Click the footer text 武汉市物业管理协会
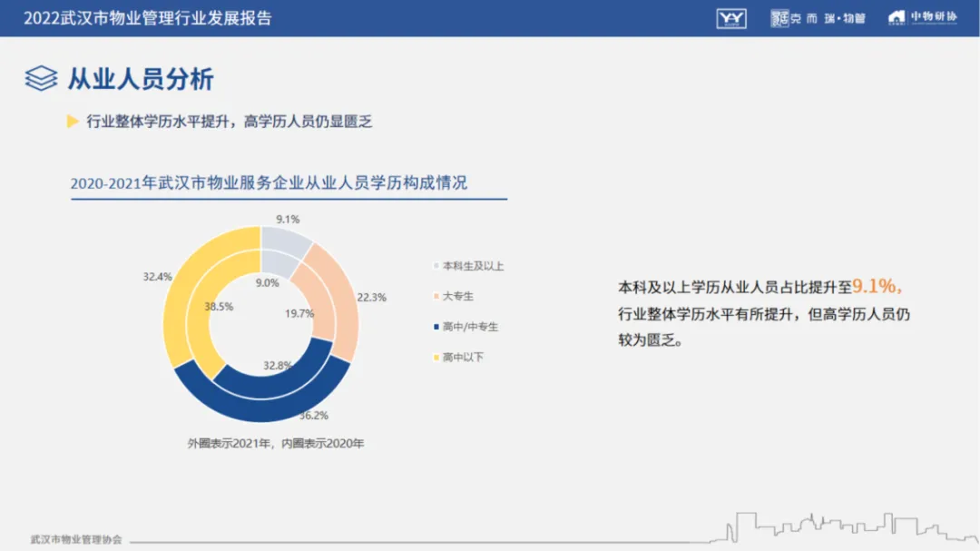Screen dimensions: 980x551 pos(76,539)
